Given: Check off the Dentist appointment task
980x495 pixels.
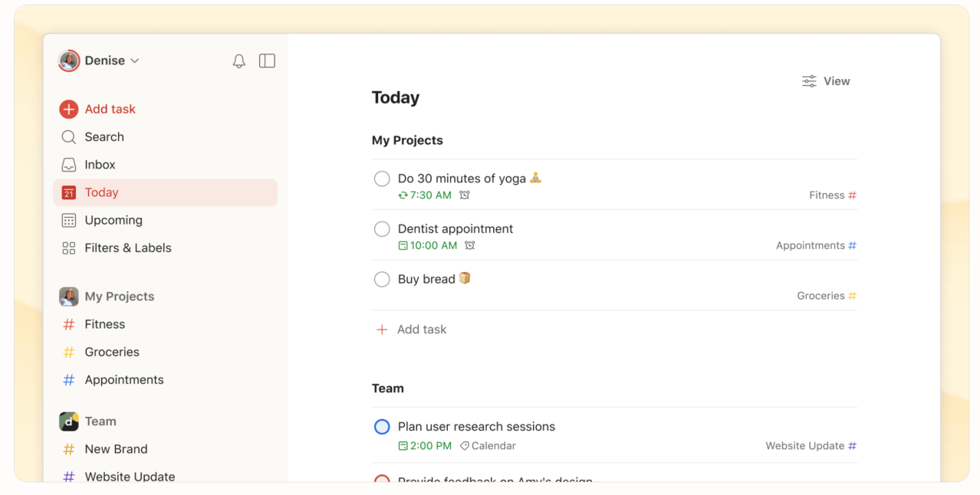Looking at the screenshot, I should [x=382, y=229].
